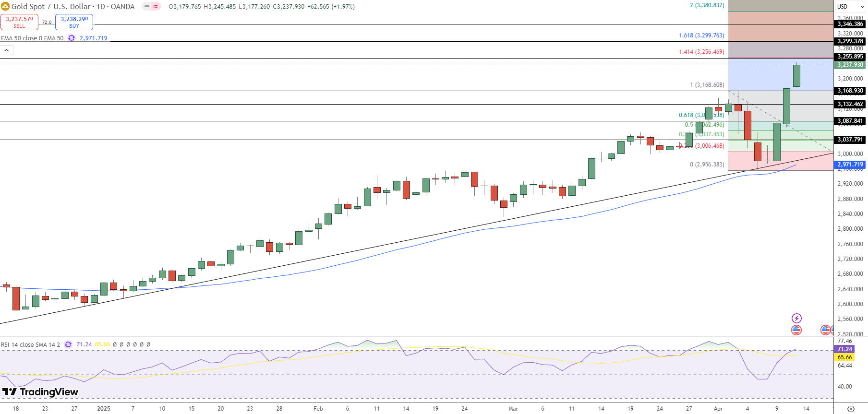The height and width of the screenshot is (414, 868).
Task: Click the Mar label on the time axis
Action: [513, 409]
